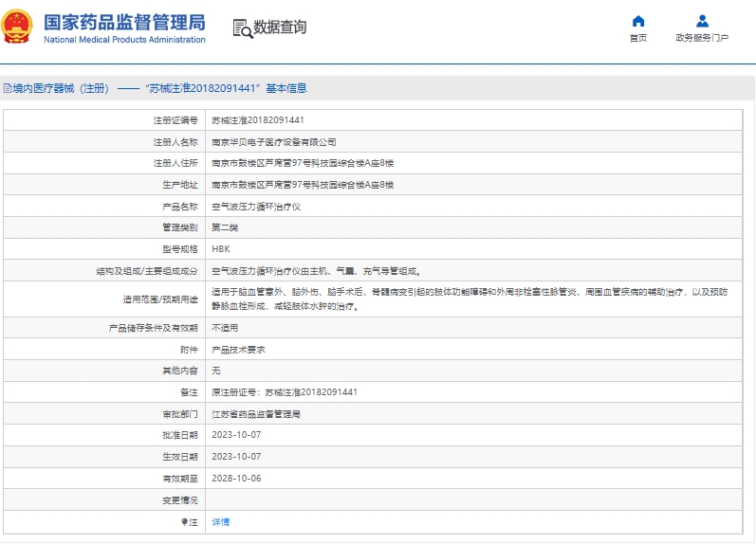Open the 详情 details link
Viewport: 756px width, 544px height.
coord(220,522)
